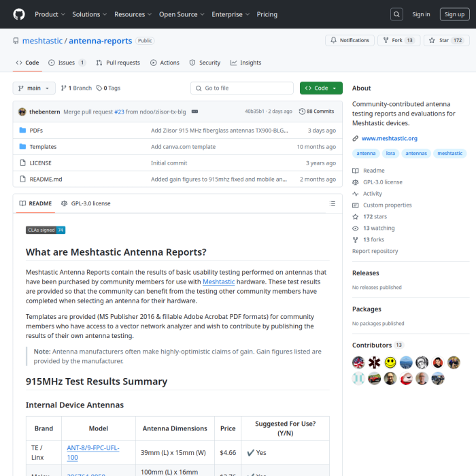Open the green Code dropdown
The image size is (476, 476).
pyautogui.click(x=321, y=88)
